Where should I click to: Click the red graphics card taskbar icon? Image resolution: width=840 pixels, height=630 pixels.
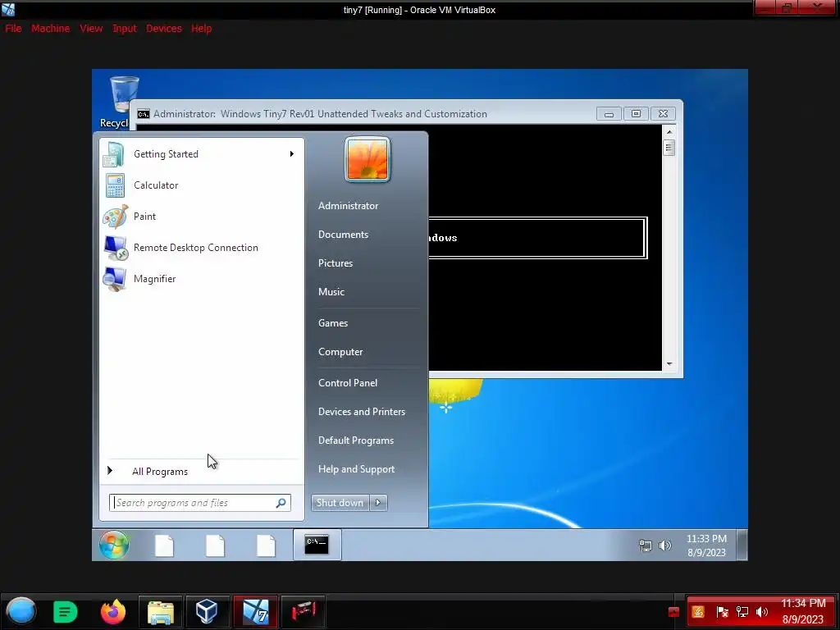pyautogui.click(x=304, y=612)
